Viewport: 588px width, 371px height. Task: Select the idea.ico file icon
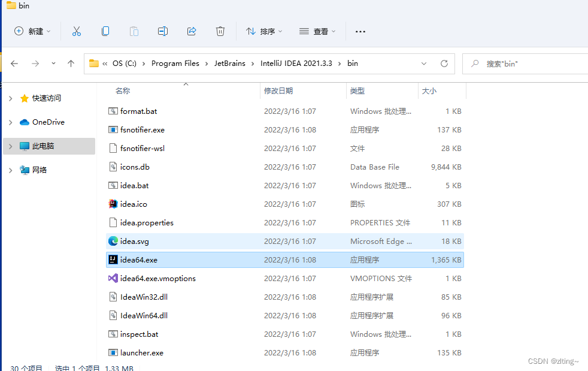[x=113, y=204]
